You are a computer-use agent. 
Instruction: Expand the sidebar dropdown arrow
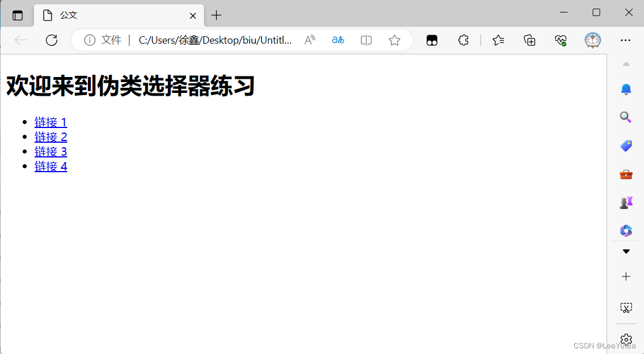click(626, 251)
